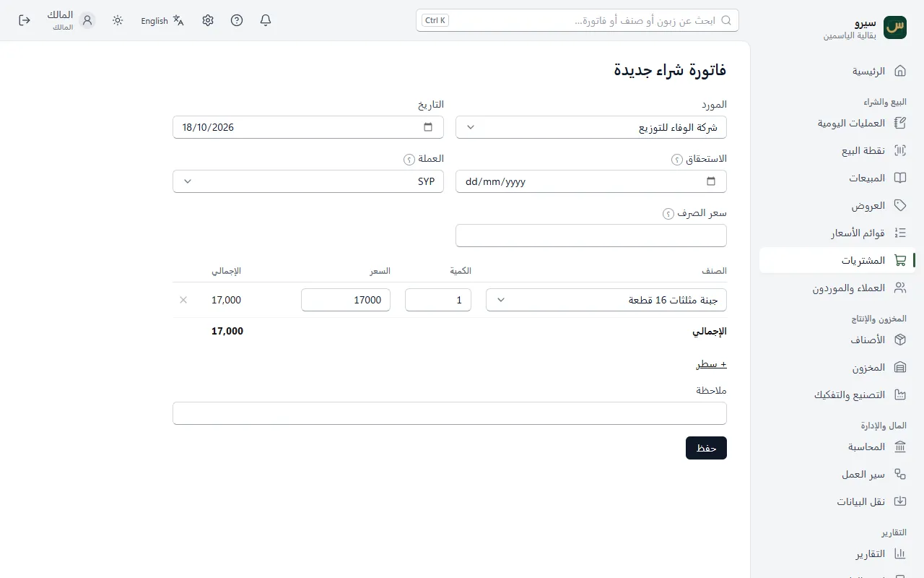924x578 pixels.
Task: Toggle the light/dark theme sun icon
Action: click(x=118, y=20)
